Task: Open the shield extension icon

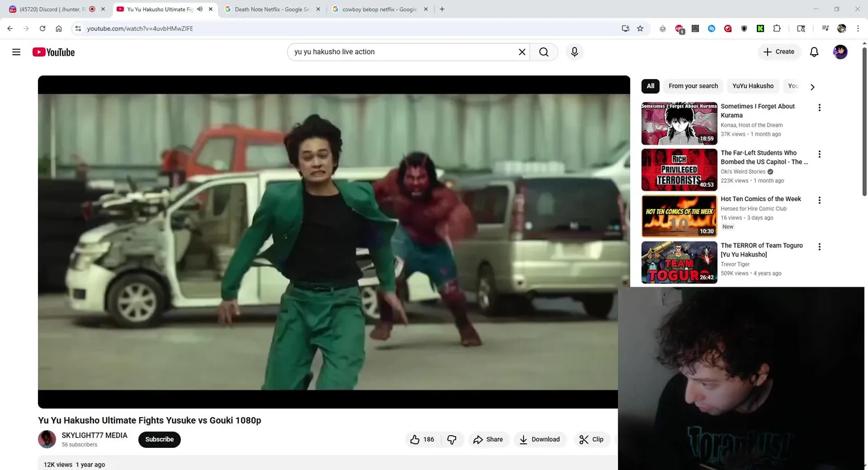Action: (744, 29)
